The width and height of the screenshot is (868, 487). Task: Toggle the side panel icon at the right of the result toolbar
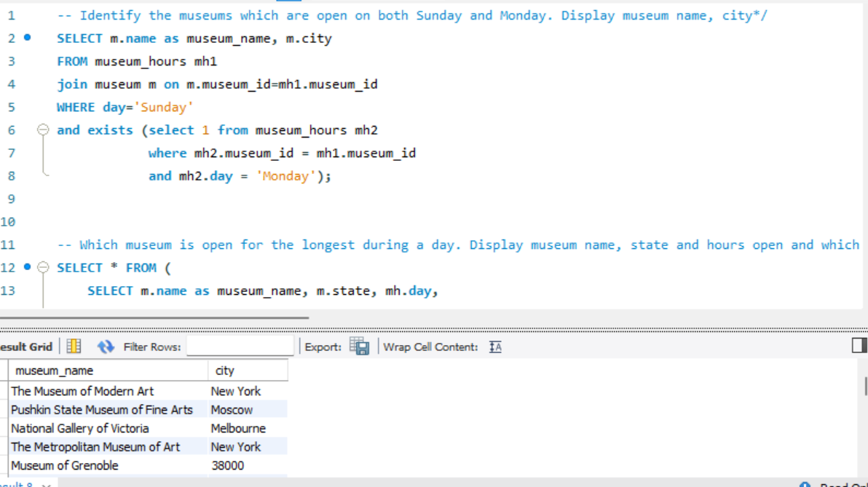click(859, 346)
